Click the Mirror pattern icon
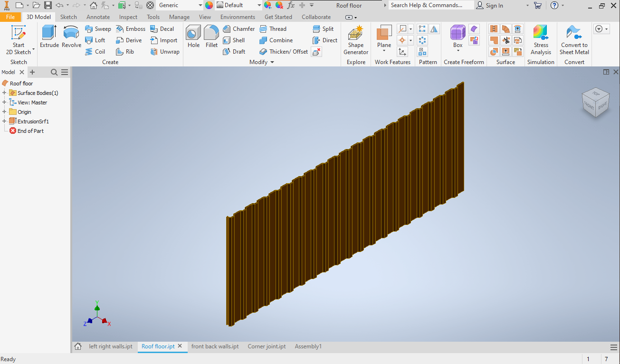 coord(434,29)
